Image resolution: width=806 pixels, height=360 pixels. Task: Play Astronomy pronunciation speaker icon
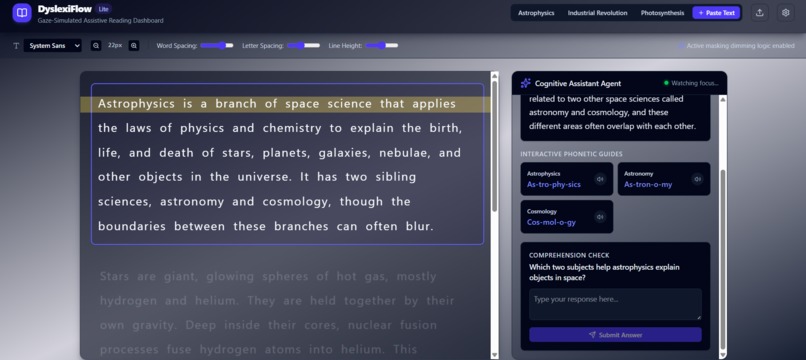point(697,179)
